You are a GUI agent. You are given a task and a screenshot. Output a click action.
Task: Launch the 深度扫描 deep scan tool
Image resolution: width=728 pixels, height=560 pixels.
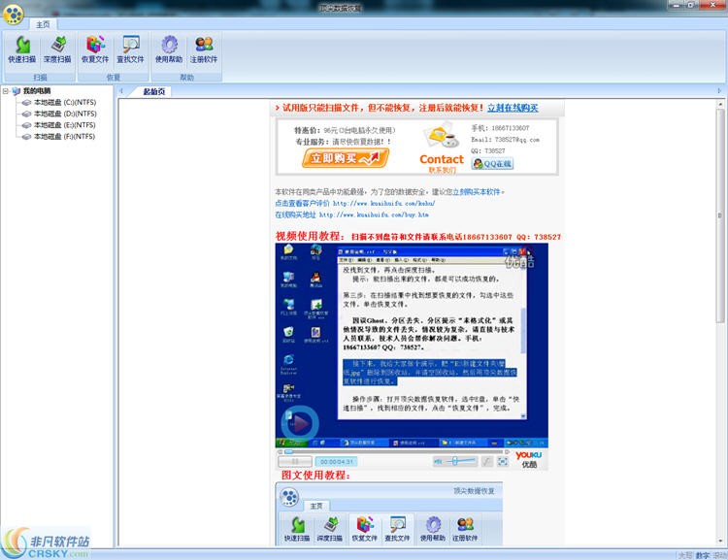pos(57,50)
